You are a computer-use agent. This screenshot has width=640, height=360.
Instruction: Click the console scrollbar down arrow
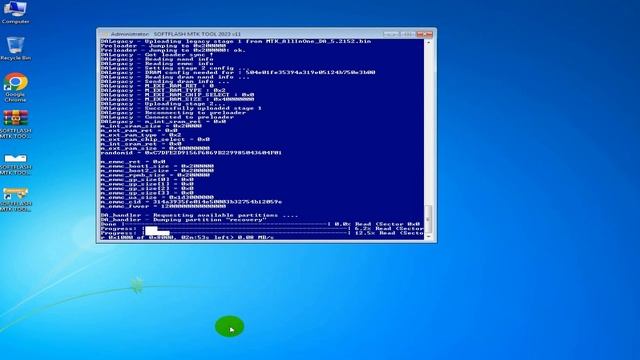pyautogui.click(x=428, y=236)
